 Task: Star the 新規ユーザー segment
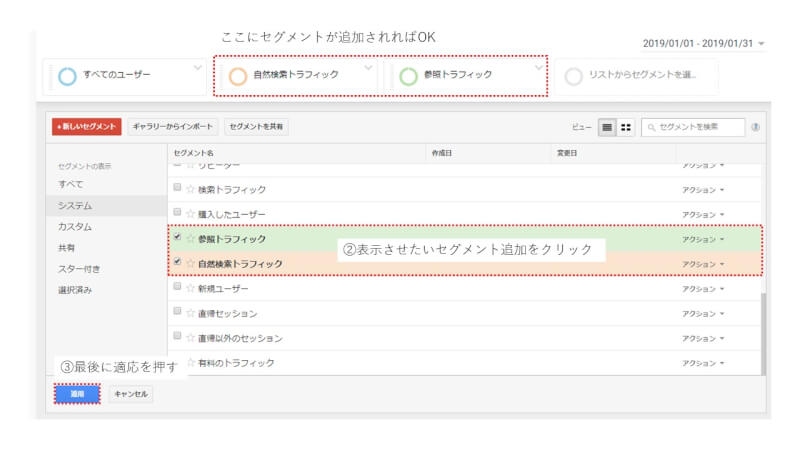click(x=190, y=288)
